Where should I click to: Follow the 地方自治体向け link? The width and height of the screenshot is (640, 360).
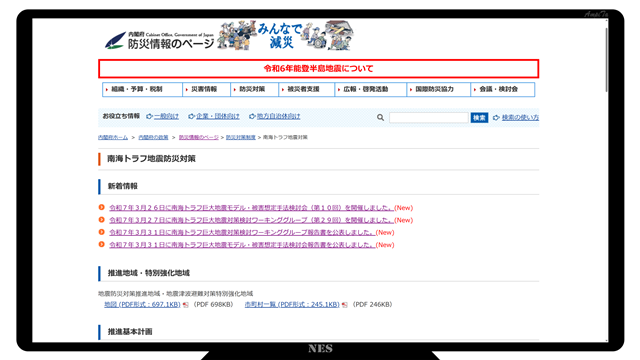click(x=275, y=116)
